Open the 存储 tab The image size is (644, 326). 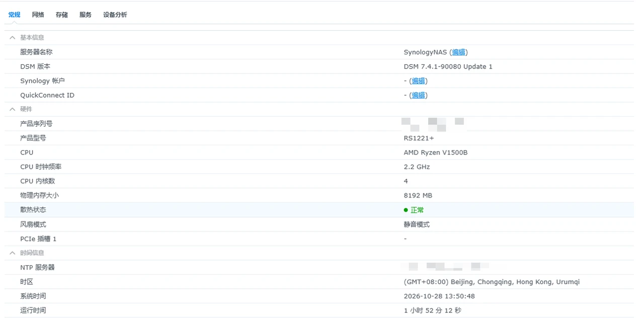62,15
